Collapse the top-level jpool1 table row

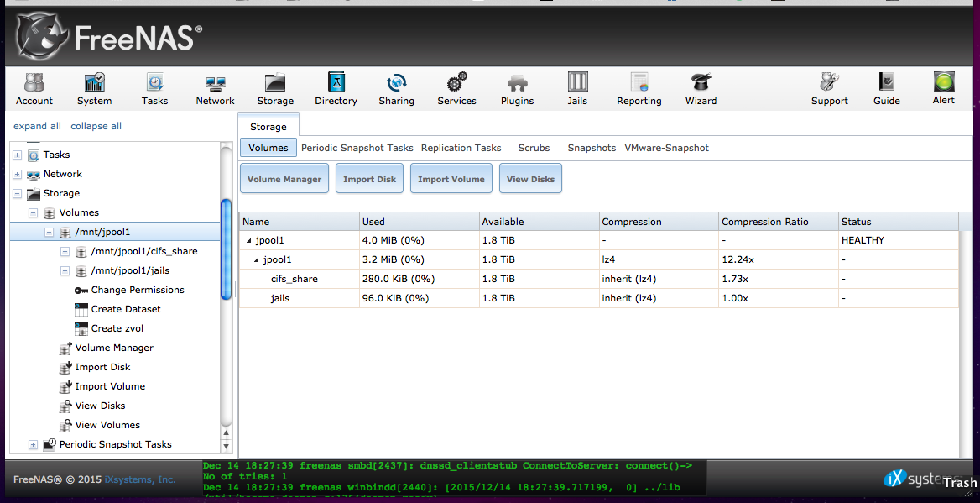click(248, 240)
